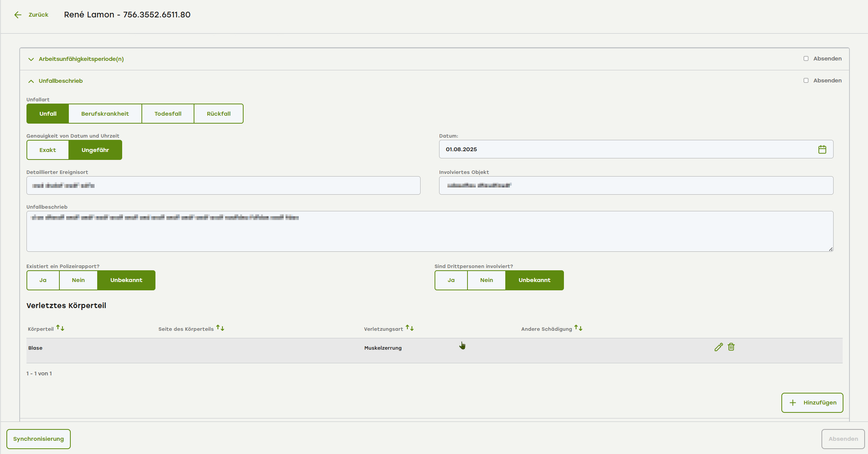This screenshot has width=868, height=454.
Task: Click Hinzufügen to add body part
Action: 812,403
